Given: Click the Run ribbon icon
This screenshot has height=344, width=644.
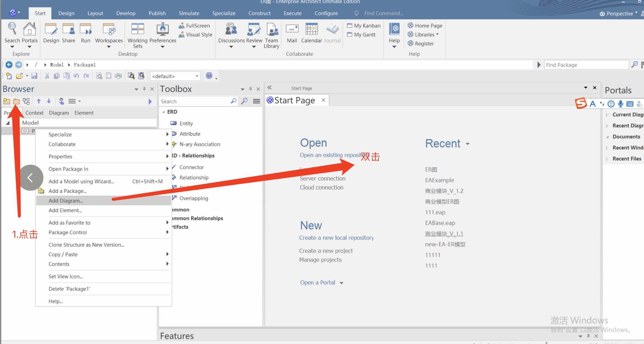Looking at the screenshot, I should coord(86,29).
